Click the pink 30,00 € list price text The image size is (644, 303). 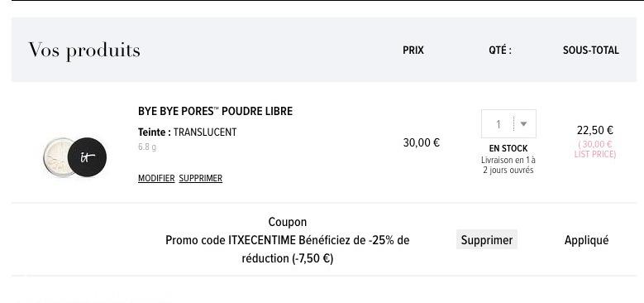pos(594,149)
